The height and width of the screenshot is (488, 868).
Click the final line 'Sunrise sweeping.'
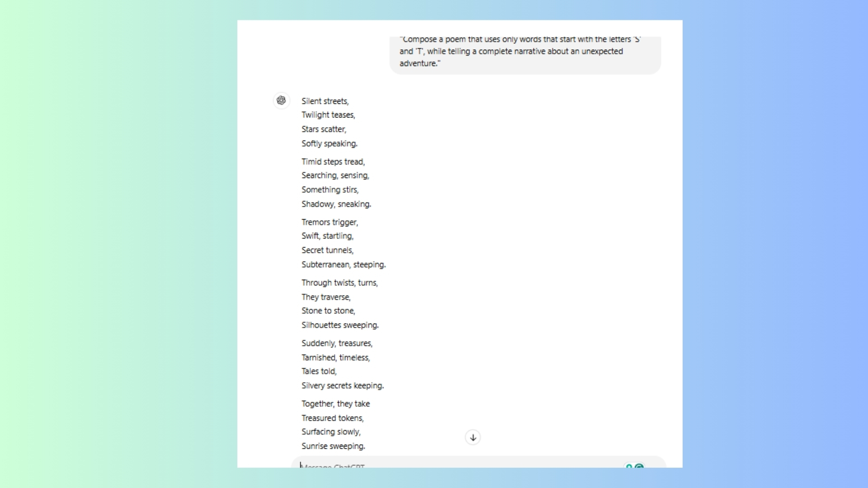tap(333, 446)
